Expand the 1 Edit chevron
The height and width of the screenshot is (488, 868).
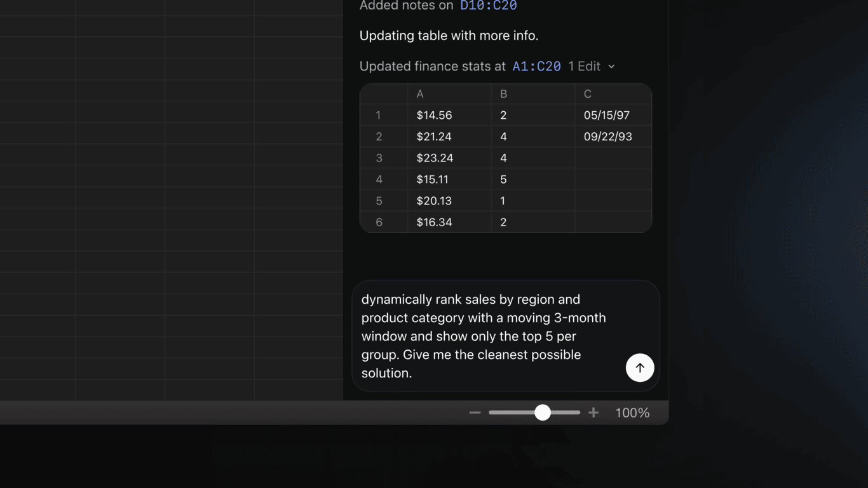tap(611, 66)
